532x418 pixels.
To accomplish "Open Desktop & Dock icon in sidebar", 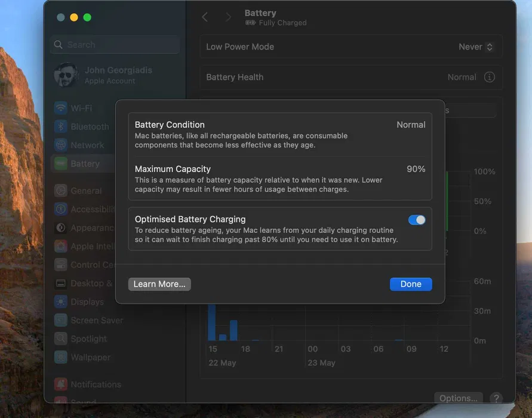I will [61, 283].
